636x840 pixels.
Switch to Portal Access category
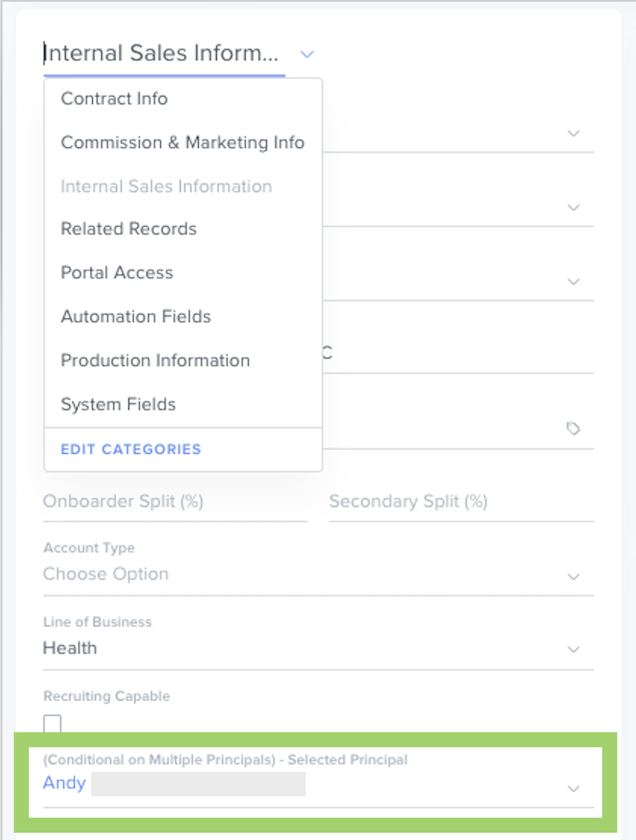pos(117,273)
